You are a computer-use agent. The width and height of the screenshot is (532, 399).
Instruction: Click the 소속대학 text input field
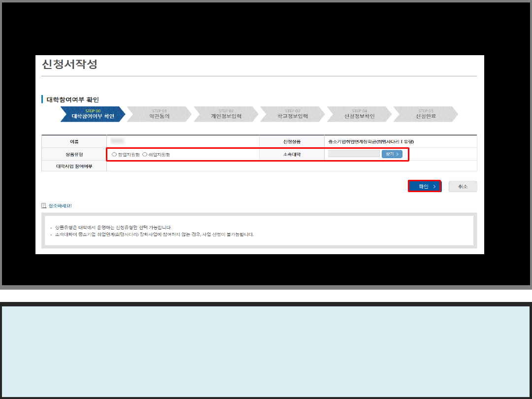(x=354, y=154)
